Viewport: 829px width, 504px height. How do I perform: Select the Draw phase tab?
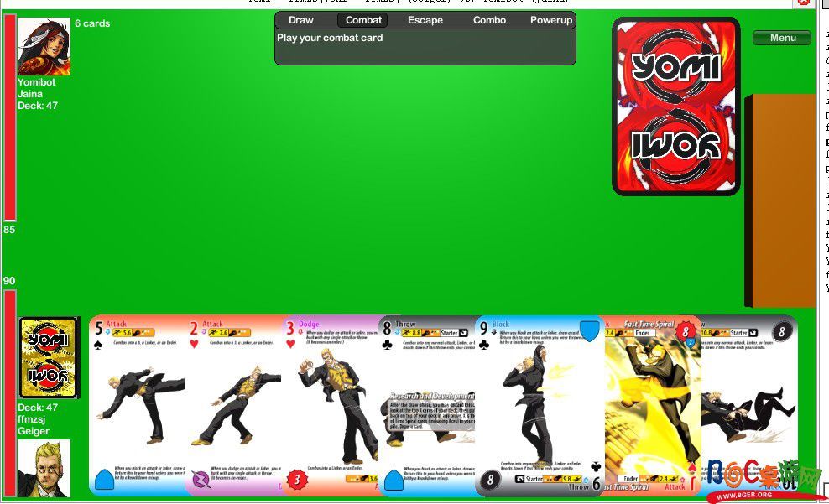click(x=301, y=20)
